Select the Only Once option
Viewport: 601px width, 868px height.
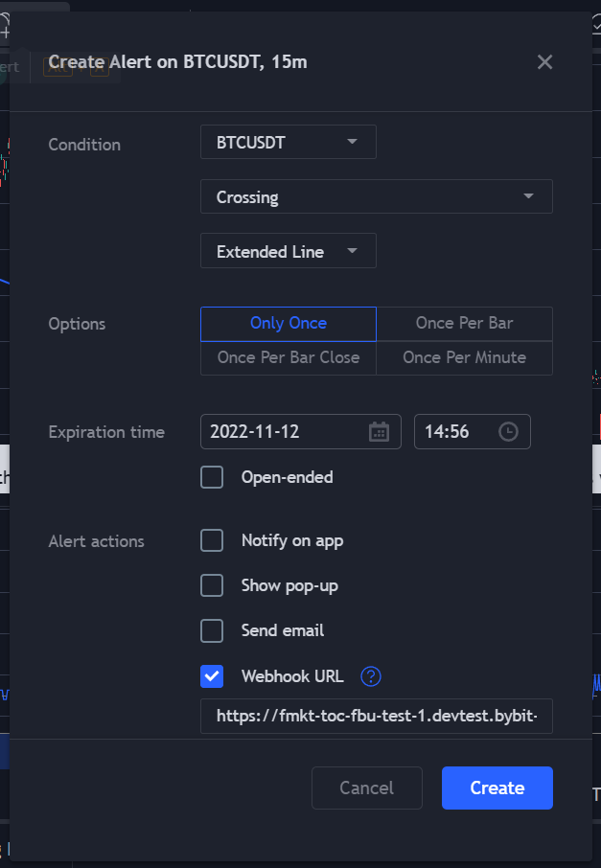(x=288, y=324)
